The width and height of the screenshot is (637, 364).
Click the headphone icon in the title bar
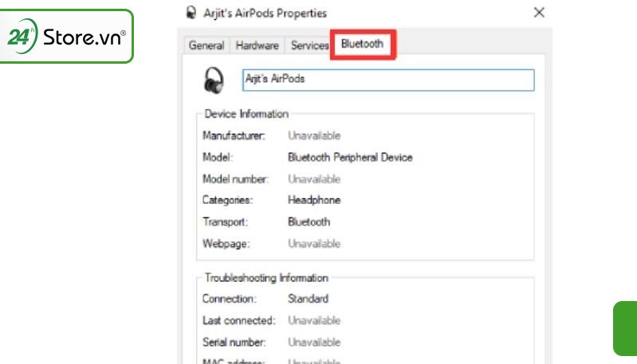(x=190, y=13)
